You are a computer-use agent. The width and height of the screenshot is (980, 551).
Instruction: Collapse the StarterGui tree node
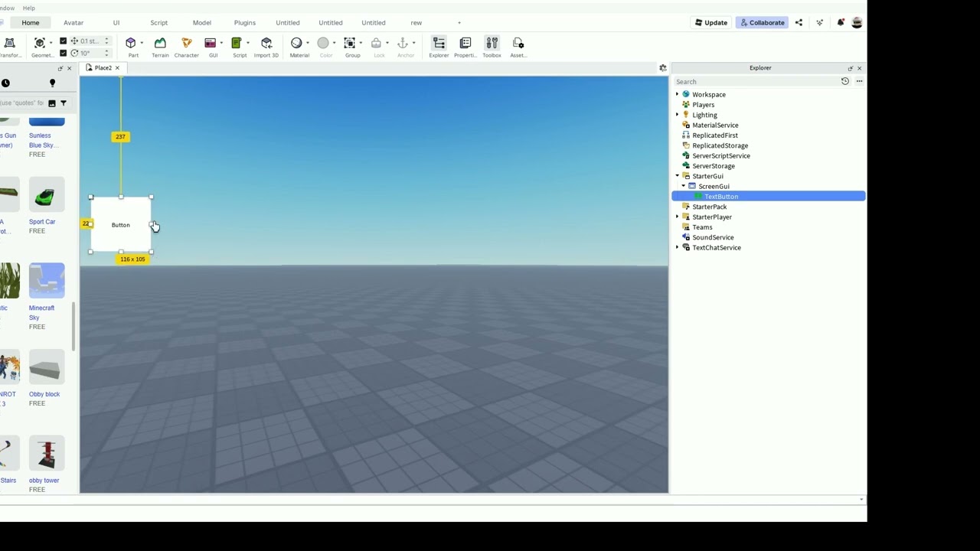click(678, 176)
